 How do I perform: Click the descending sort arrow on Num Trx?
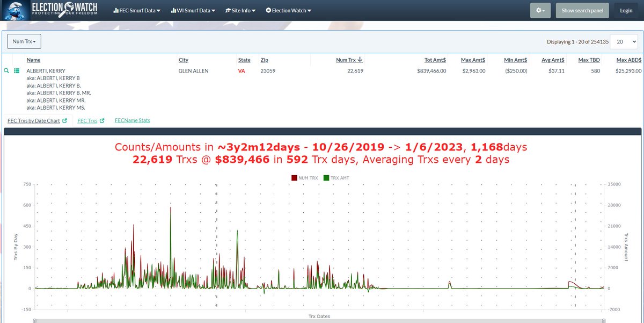[x=360, y=60]
